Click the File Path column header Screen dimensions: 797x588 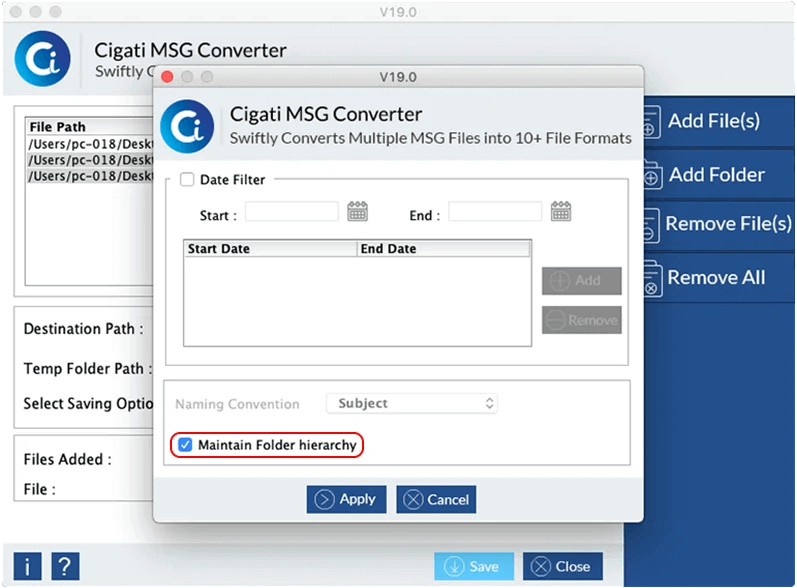89,127
